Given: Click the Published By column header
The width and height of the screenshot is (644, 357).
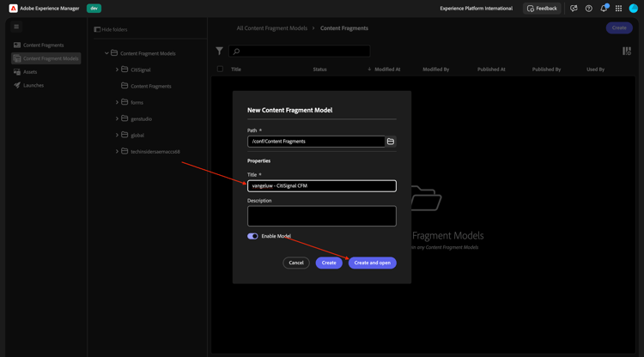Looking at the screenshot, I should [546, 70].
